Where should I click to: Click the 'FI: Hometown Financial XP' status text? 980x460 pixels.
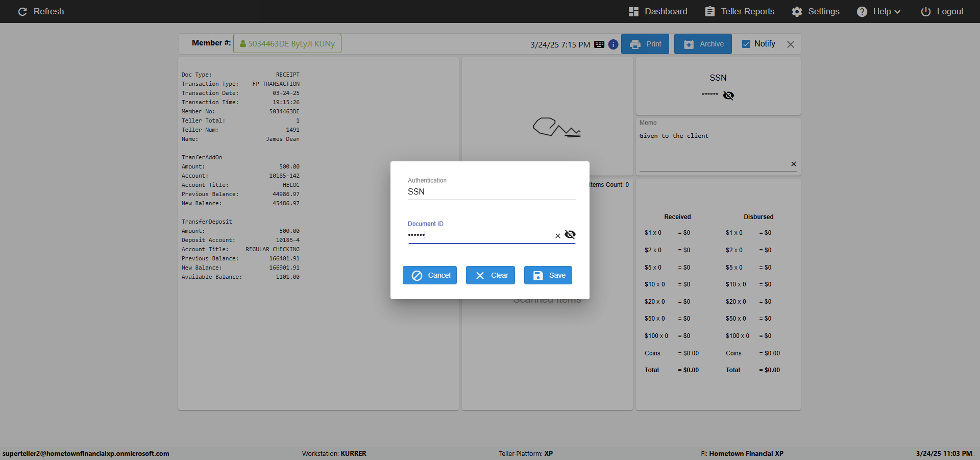pos(742,453)
